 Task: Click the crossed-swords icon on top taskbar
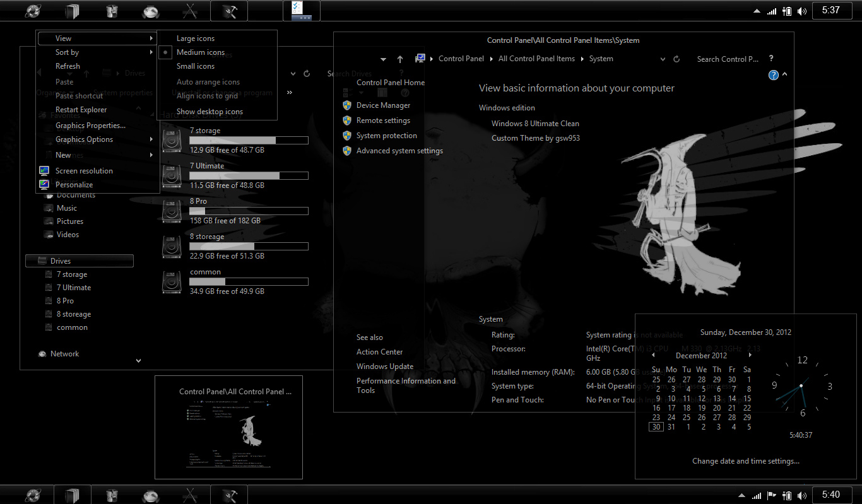189,11
